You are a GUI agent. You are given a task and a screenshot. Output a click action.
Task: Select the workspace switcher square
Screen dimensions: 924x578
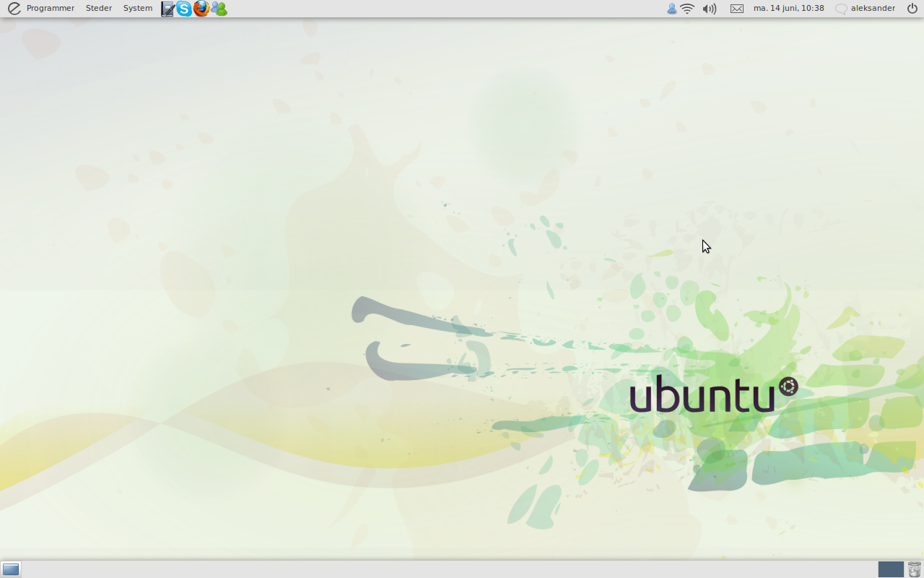[891, 569]
